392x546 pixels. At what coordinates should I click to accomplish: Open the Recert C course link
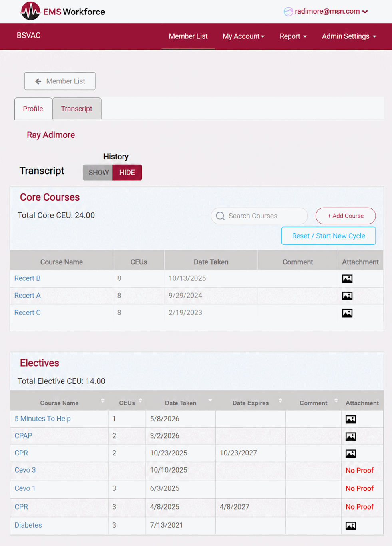coord(27,313)
